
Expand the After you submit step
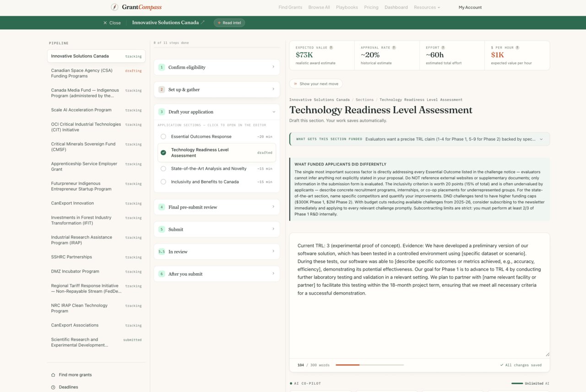[217, 274]
